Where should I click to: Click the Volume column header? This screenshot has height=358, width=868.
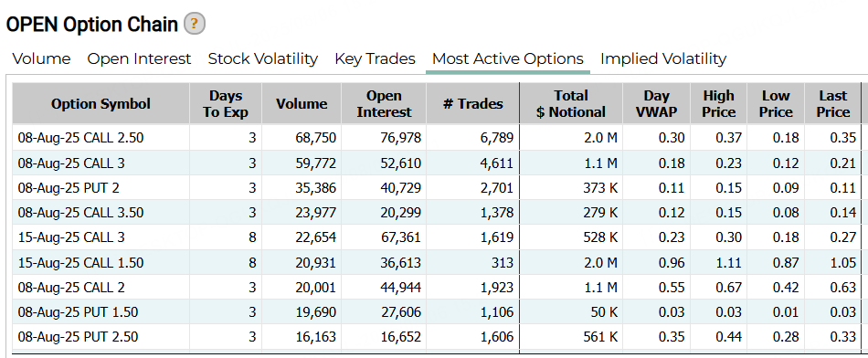click(x=302, y=103)
